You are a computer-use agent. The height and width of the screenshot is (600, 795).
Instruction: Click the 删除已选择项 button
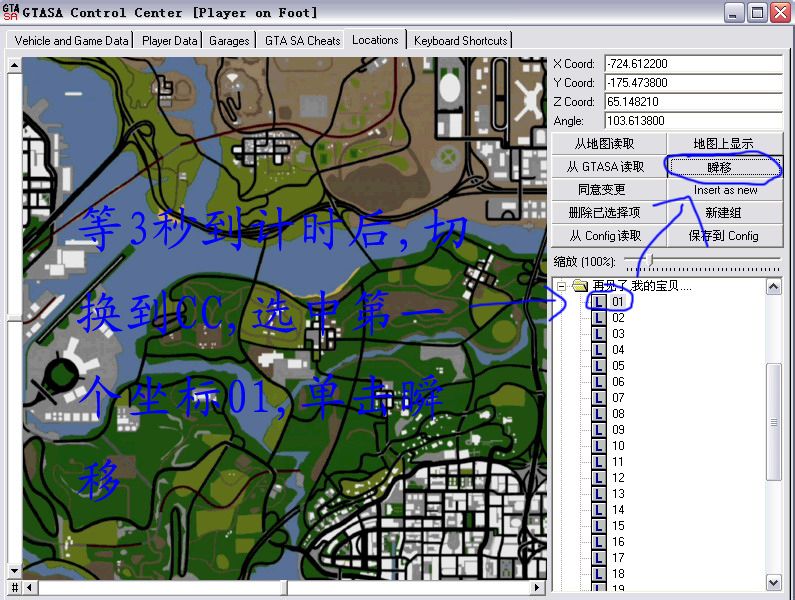point(608,213)
